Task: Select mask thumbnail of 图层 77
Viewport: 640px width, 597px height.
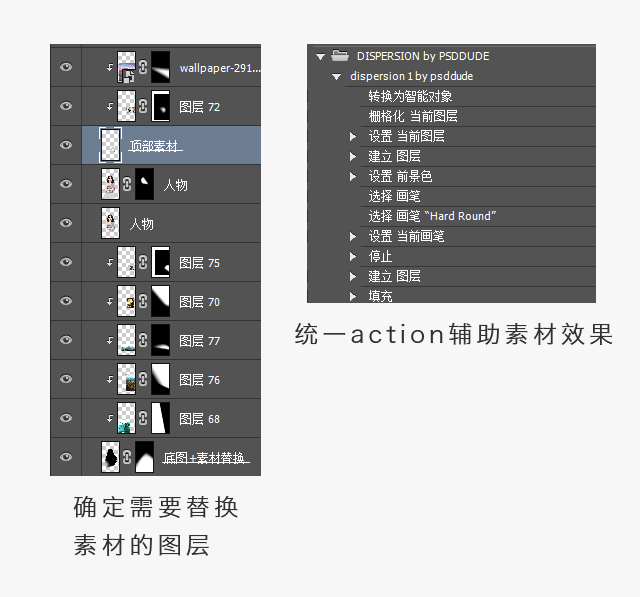Action: click(x=160, y=340)
